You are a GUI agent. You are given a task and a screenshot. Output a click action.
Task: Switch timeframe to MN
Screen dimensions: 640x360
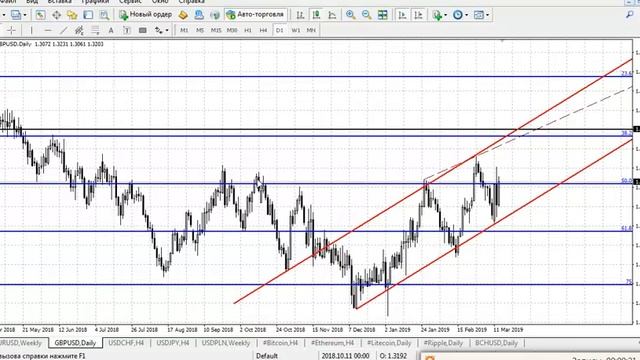(x=311, y=30)
